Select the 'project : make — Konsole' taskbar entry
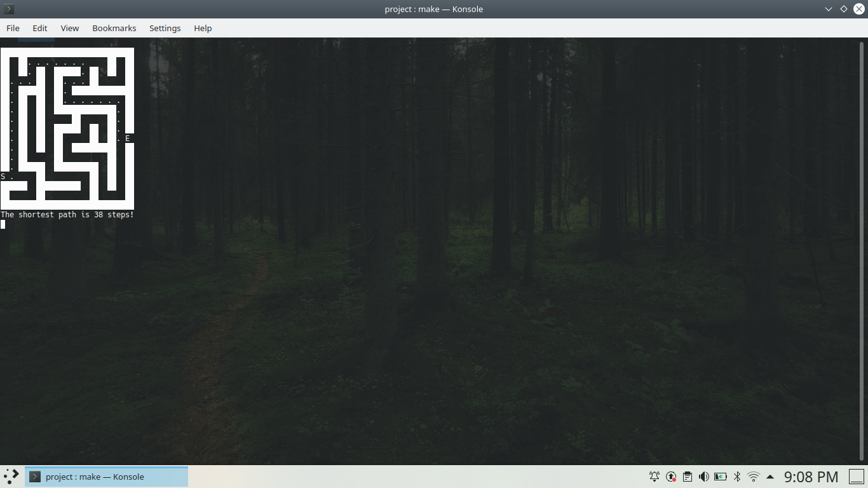Image resolution: width=868 pixels, height=488 pixels. [95, 476]
